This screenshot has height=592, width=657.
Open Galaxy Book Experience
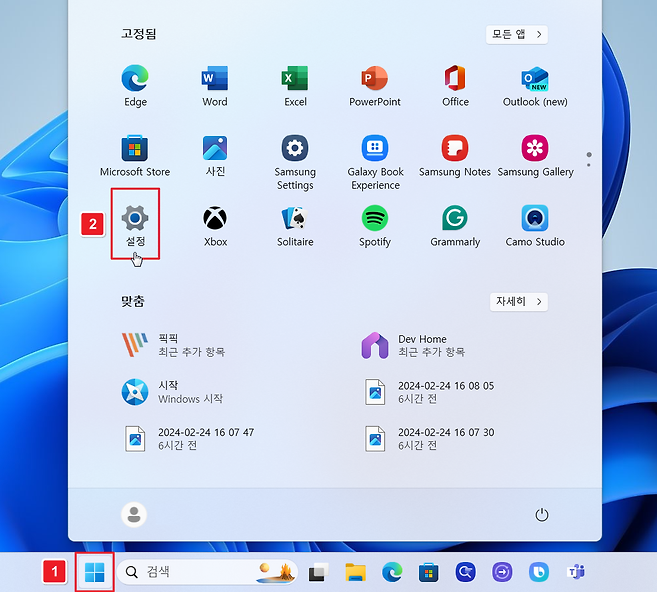coord(375,162)
